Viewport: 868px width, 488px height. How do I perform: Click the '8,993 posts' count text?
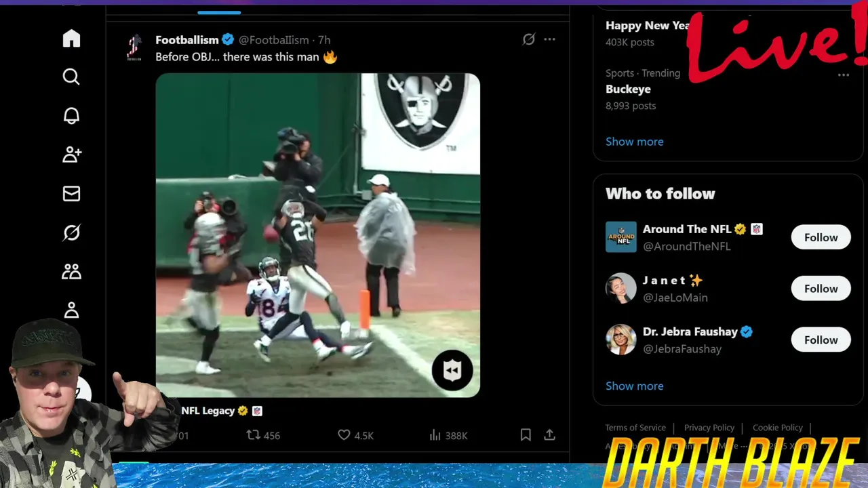631,106
